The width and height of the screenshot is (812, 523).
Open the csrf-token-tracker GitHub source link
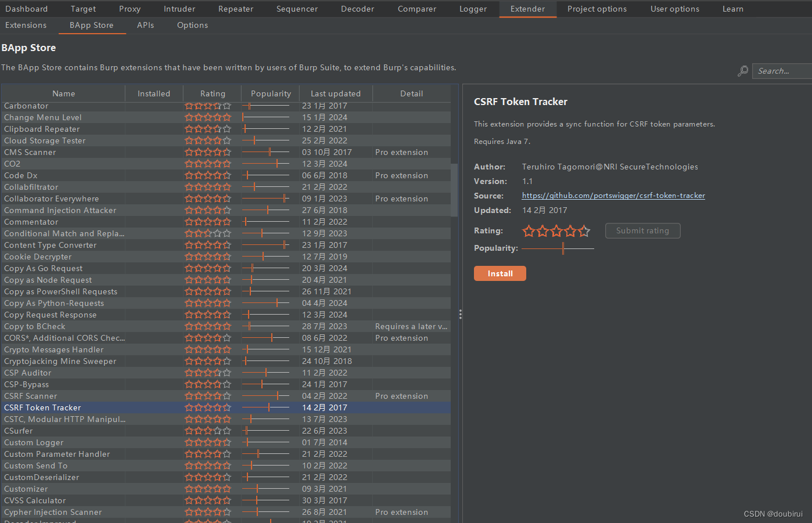tap(613, 196)
